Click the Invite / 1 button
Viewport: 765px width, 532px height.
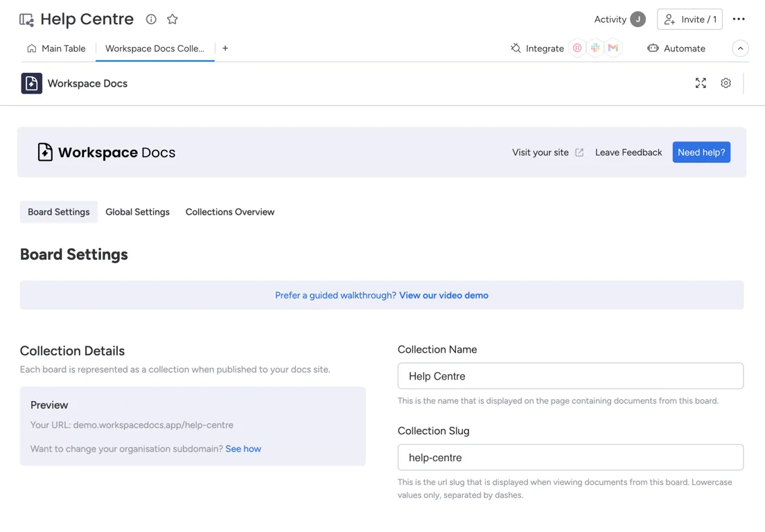coord(689,19)
